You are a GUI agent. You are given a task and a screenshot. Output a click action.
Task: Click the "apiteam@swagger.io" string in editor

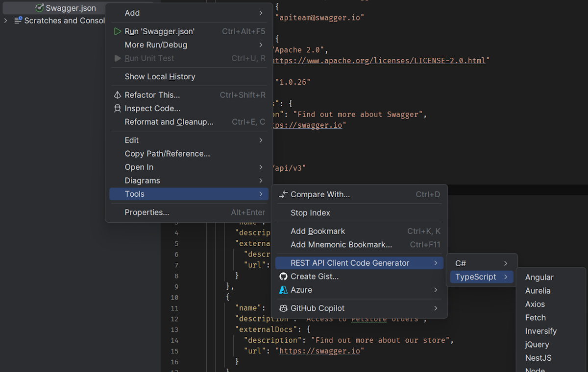320,18
